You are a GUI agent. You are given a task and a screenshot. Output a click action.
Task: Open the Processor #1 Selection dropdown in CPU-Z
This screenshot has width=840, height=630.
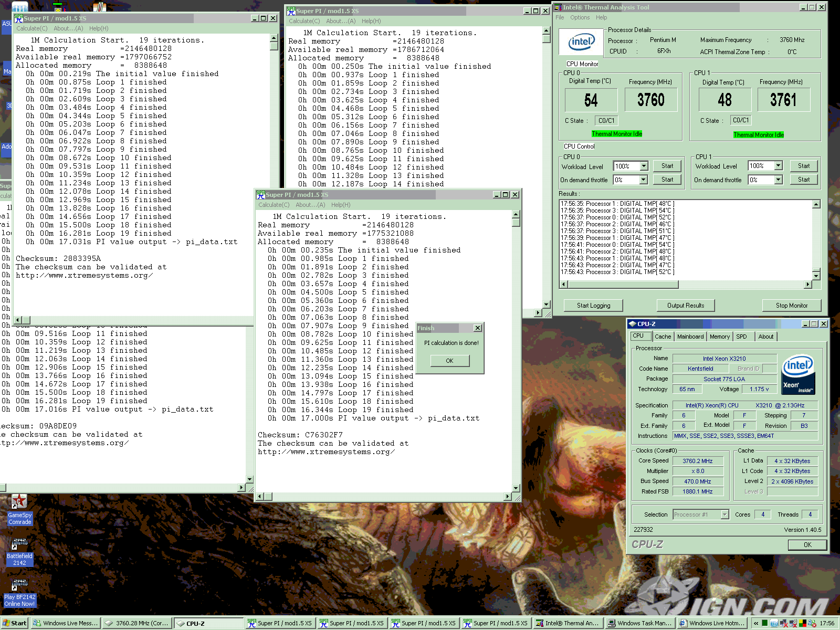[x=724, y=514]
